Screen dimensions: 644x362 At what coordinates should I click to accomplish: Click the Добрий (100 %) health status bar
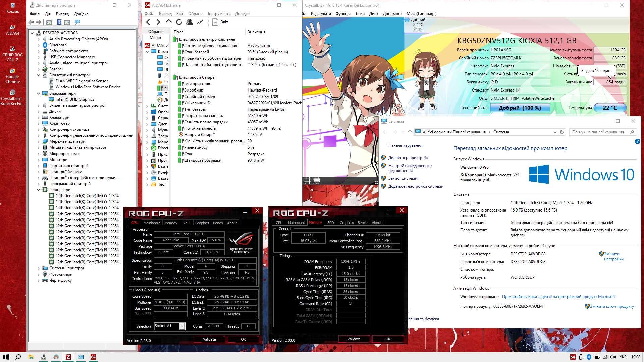[520, 108]
